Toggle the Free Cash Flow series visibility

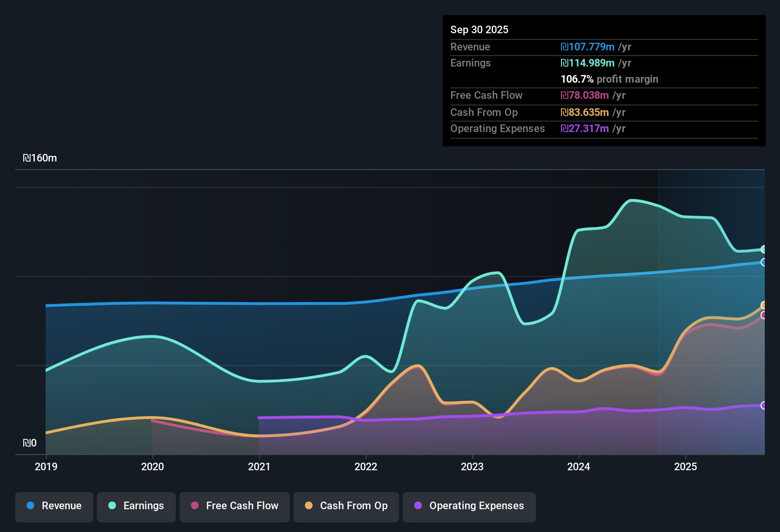tap(234, 506)
